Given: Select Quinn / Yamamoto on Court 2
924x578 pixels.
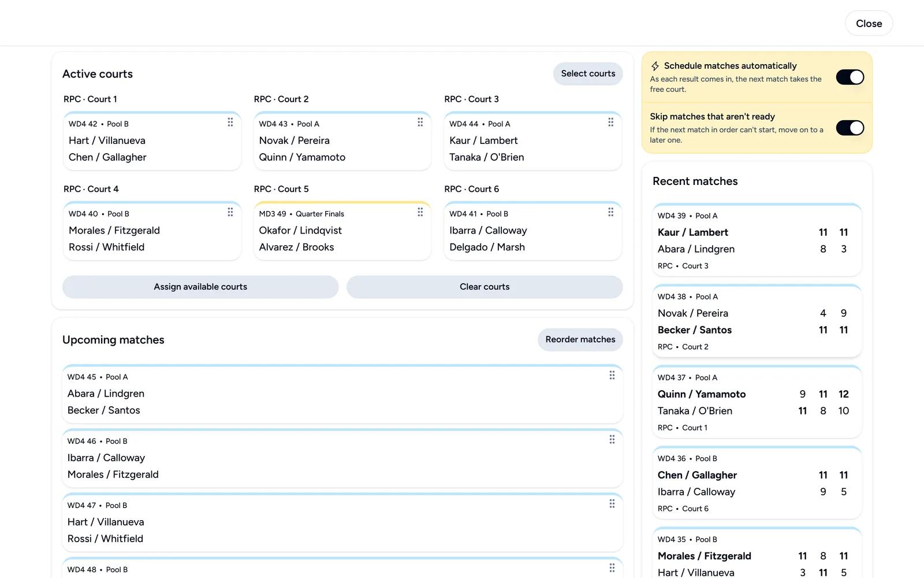Looking at the screenshot, I should click(x=302, y=157).
